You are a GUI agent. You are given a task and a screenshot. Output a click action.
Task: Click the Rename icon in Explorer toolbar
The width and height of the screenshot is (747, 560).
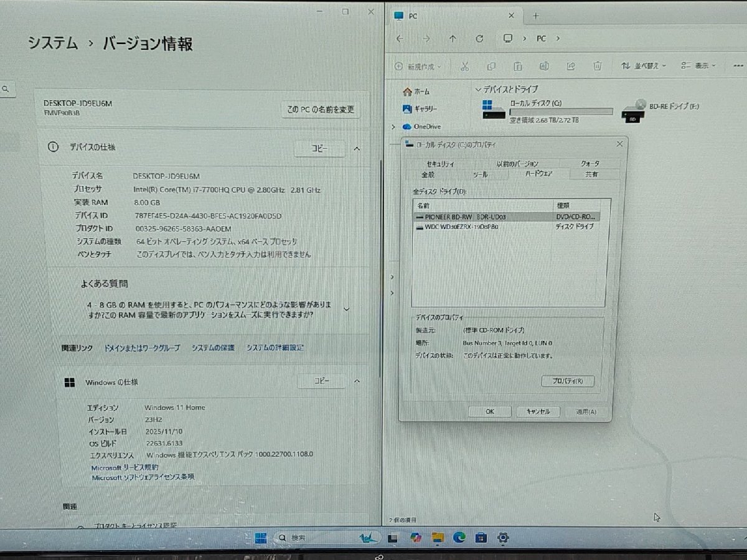click(x=544, y=65)
